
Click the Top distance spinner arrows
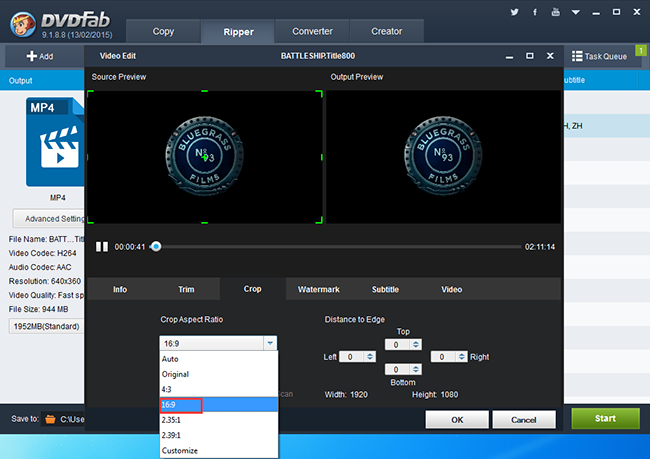coord(416,345)
